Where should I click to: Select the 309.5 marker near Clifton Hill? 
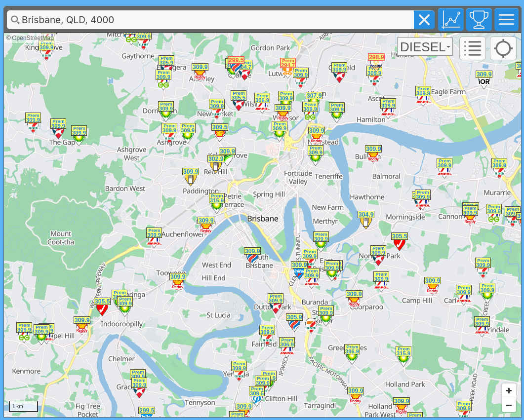click(x=257, y=396)
